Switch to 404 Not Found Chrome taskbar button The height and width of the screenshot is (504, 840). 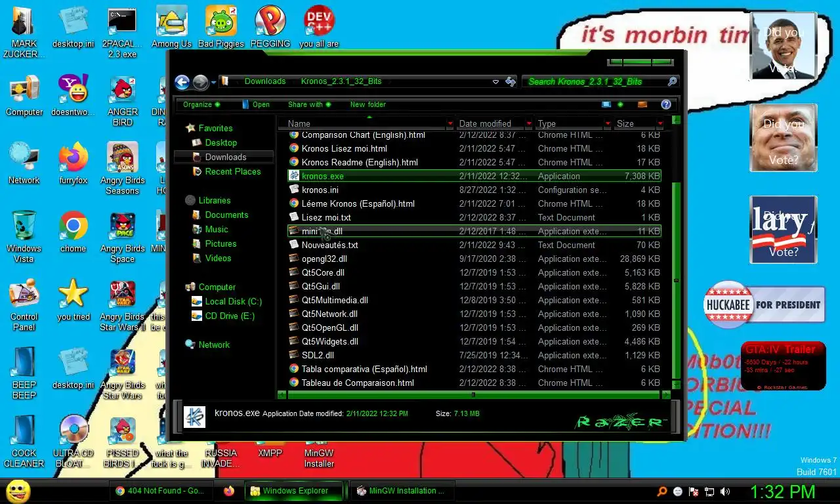pos(161,490)
